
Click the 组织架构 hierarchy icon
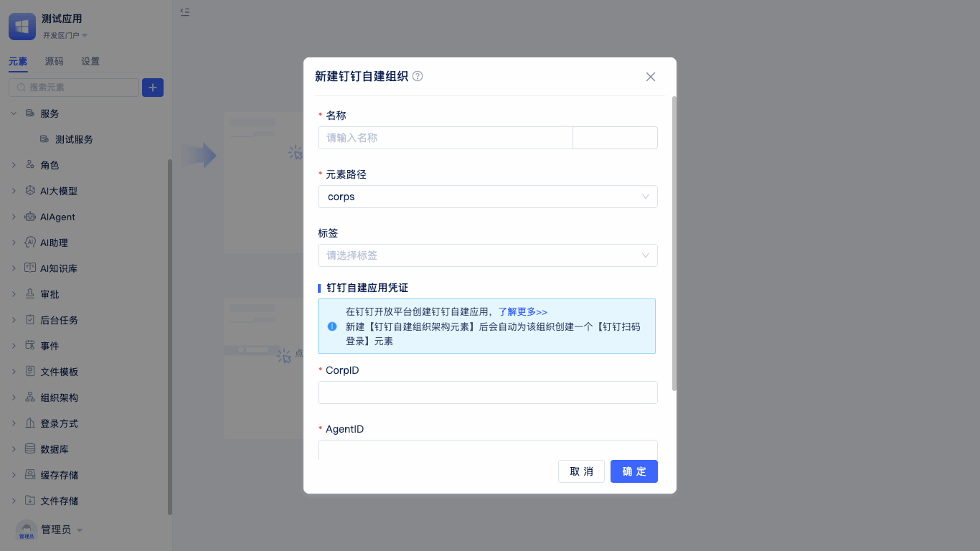(30, 397)
